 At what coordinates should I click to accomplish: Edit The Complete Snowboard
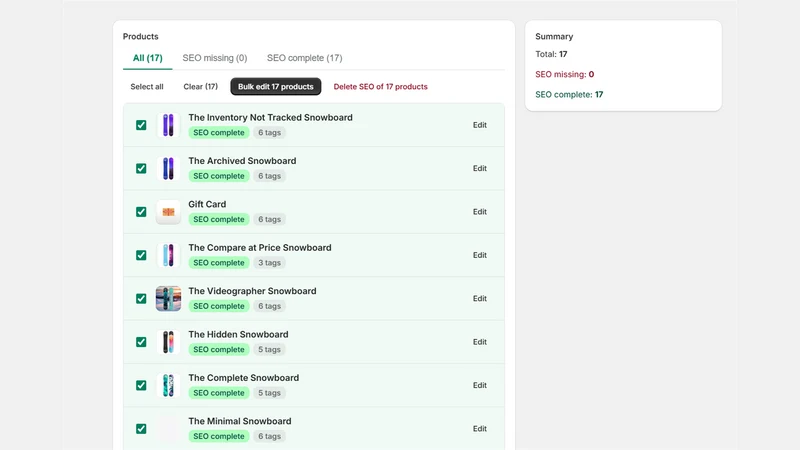(480, 385)
